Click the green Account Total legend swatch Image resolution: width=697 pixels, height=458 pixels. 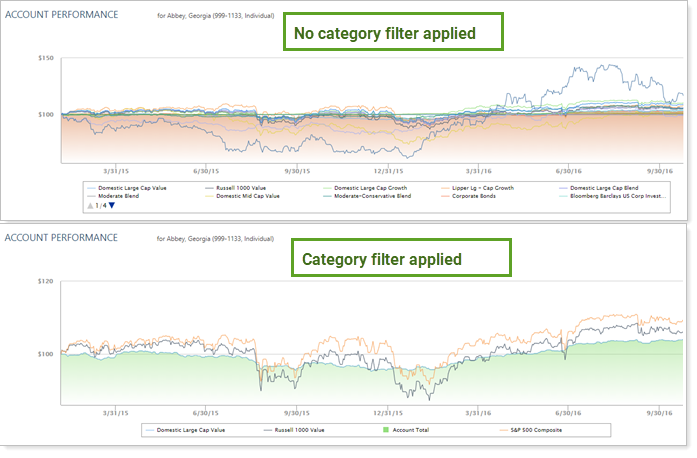[388, 431]
